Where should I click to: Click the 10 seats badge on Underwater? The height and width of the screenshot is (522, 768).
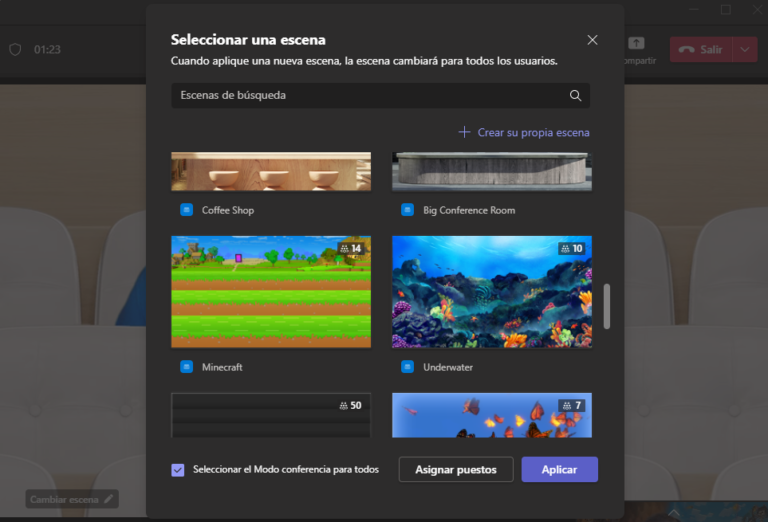pyautogui.click(x=572, y=248)
